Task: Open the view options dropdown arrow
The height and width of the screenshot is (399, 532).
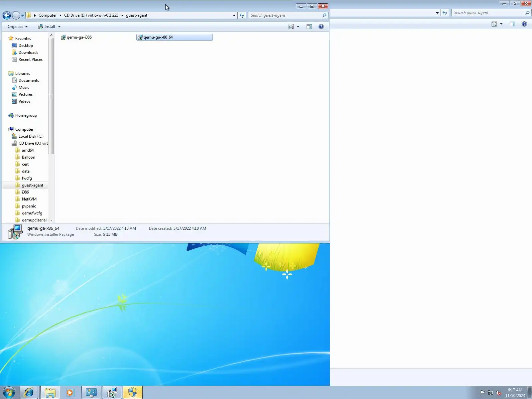Action: 298,27
